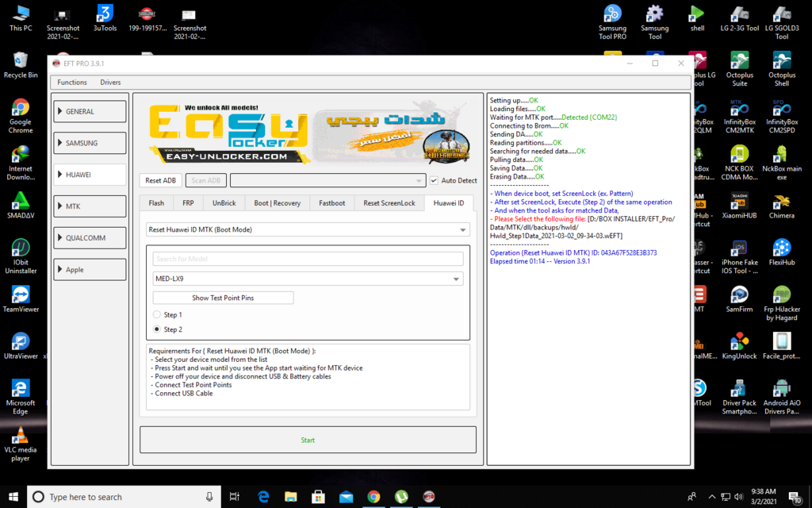Open the Mail app from taskbar
This screenshot has height=508, width=812.
pyautogui.click(x=346, y=497)
